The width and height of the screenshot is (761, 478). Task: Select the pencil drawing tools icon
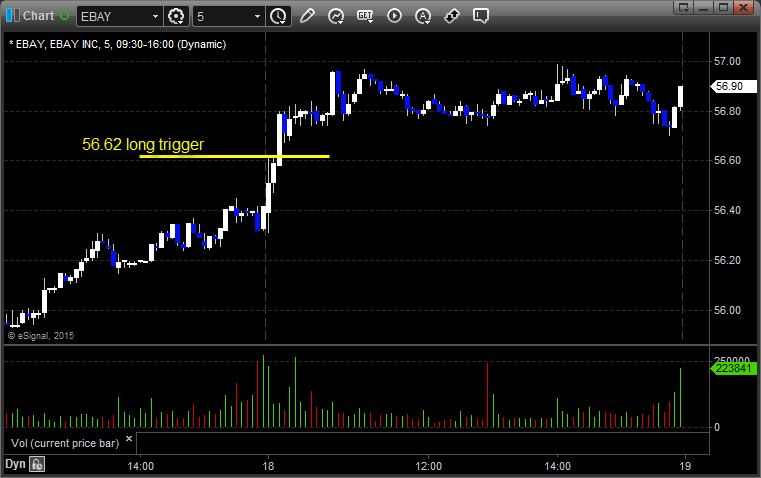click(x=307, y=16)
